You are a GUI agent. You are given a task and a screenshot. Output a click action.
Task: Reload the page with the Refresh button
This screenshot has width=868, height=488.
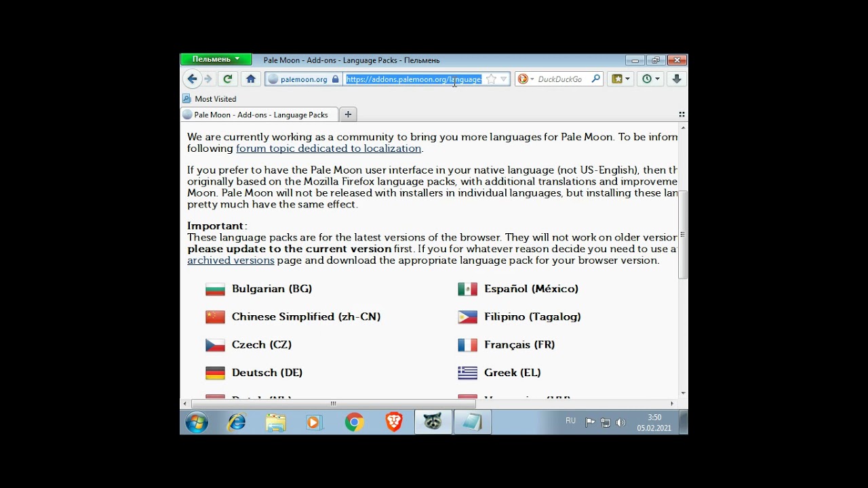[x=228, y=79]
